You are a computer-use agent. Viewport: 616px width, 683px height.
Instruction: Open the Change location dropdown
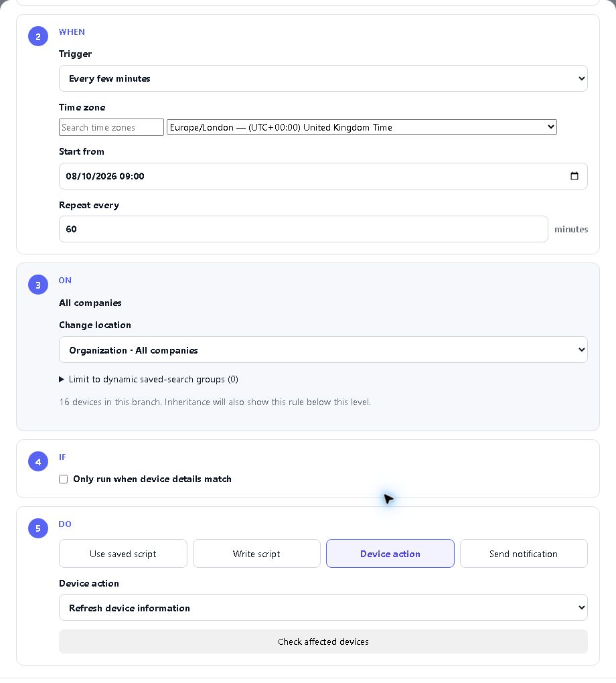[x=323, y=350]
